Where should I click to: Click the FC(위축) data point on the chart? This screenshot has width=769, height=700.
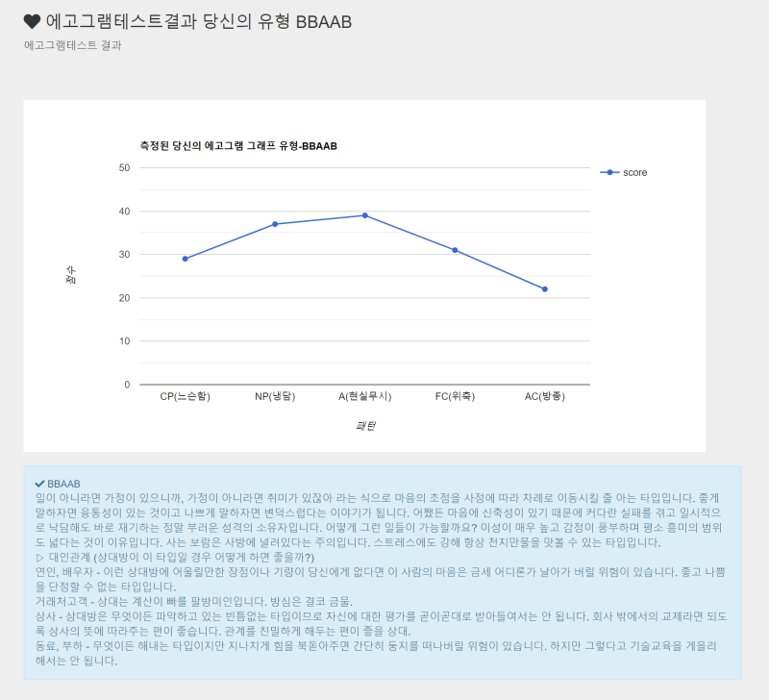pos(455,249)
